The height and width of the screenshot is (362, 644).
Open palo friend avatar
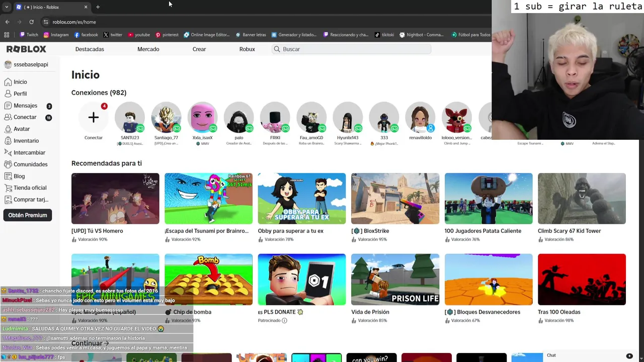(x=238, y=118)
